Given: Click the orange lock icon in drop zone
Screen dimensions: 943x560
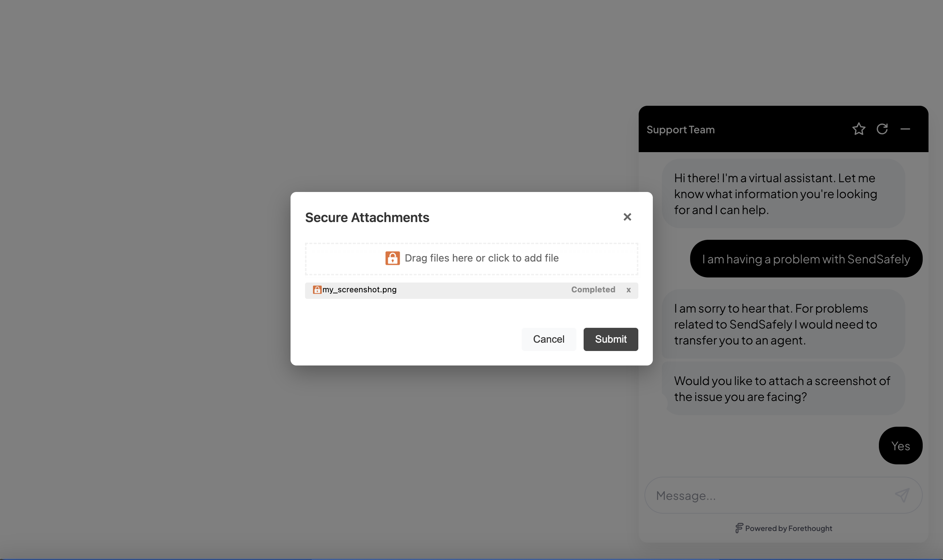Looking at the screenshot, I should (392, 258).
